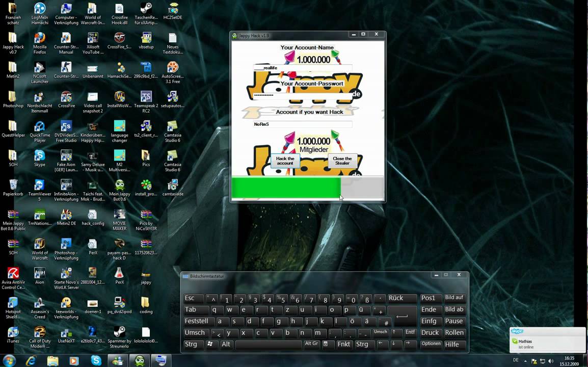Open the UseNeXT desktop icon

(x=66, y=335)
